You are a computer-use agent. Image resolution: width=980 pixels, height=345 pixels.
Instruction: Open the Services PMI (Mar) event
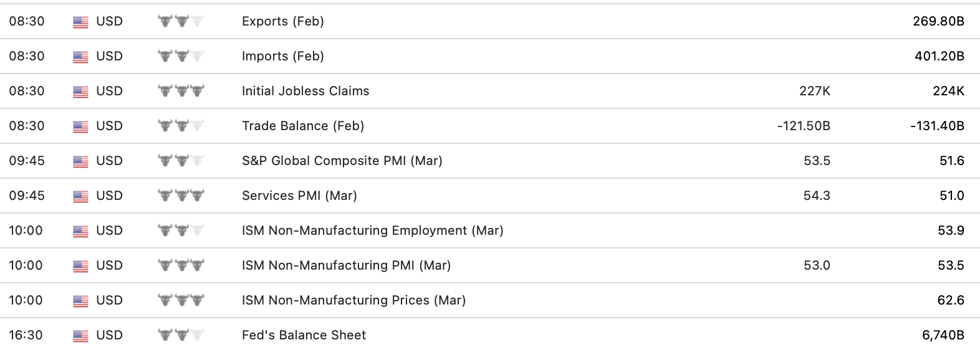coord(299,196)
